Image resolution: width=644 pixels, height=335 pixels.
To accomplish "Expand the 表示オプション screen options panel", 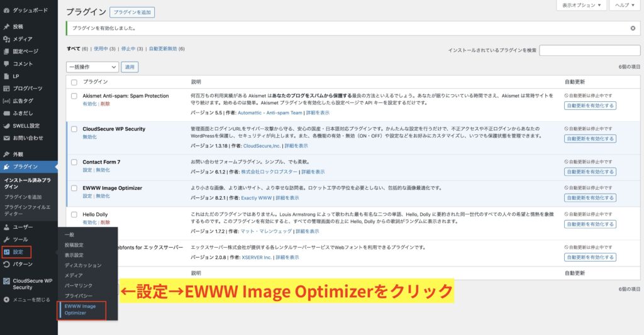I will click(582, 5).
